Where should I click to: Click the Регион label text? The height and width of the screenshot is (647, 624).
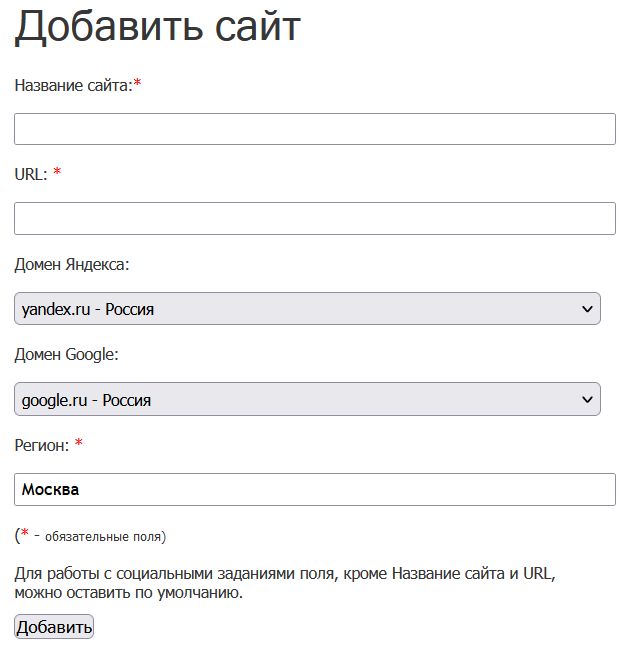click(42, 444)
